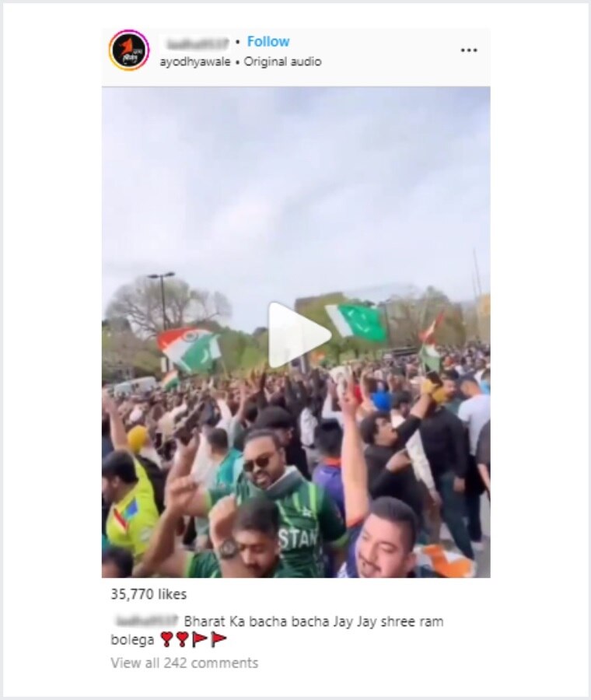Open the ayodhyawale audio page

coord(195,61)
